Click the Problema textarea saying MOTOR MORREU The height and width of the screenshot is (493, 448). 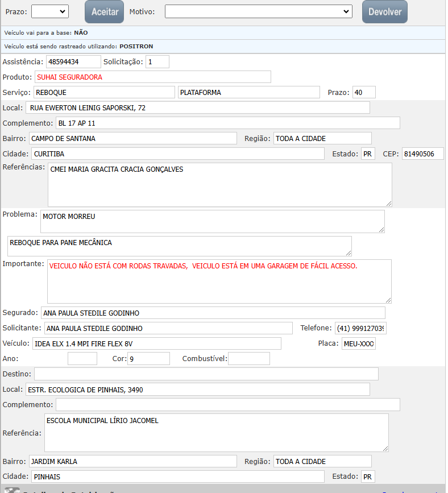(x=212, y=221)
